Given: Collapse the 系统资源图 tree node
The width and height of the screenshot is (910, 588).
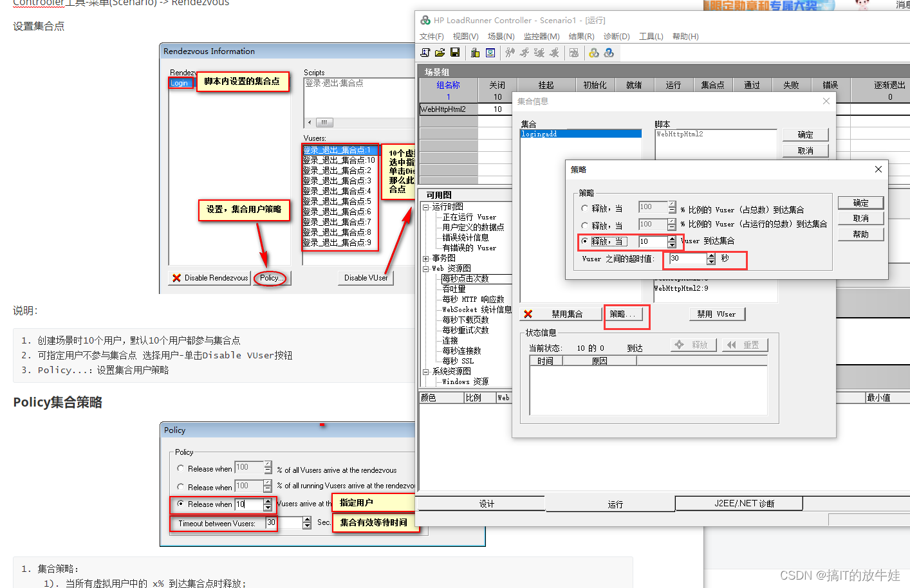Looking at the screenshot, I should [x=425, y=372].
